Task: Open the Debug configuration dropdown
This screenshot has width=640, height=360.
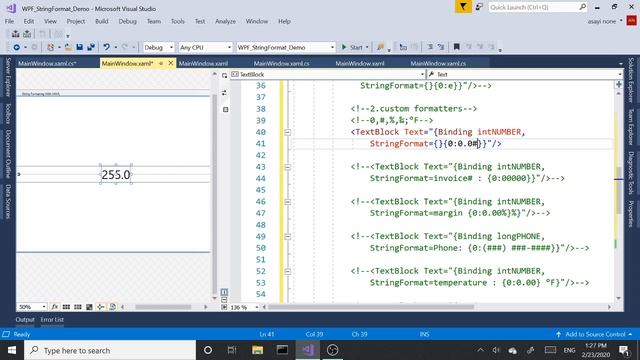Action: point(158,47)
